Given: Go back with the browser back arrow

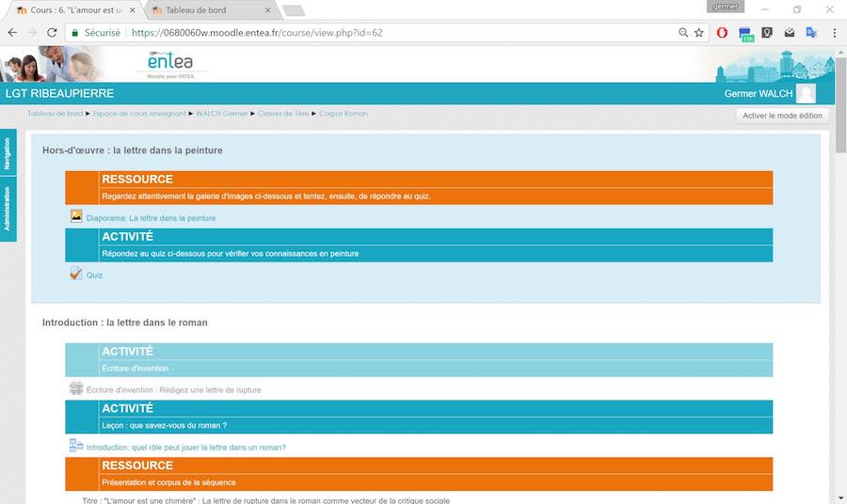Looking at the screenshot, I should pyautogui.click(x=12, y=33).
